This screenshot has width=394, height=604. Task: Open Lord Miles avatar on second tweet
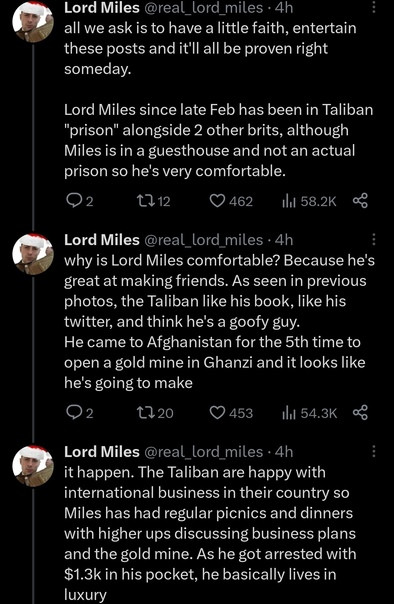pyautogui.click(x=33, y=254)
